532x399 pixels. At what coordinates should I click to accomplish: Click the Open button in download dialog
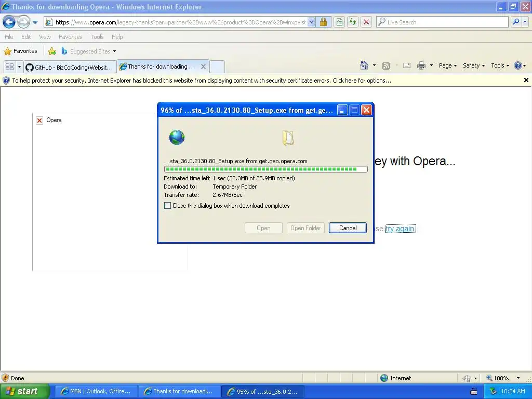[263, 228]
